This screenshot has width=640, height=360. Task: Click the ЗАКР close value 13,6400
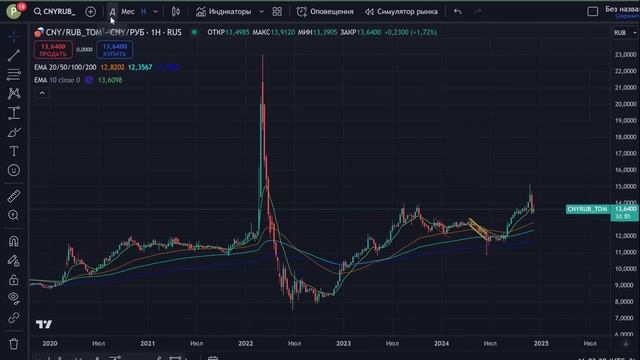click(x=369, y=32)
